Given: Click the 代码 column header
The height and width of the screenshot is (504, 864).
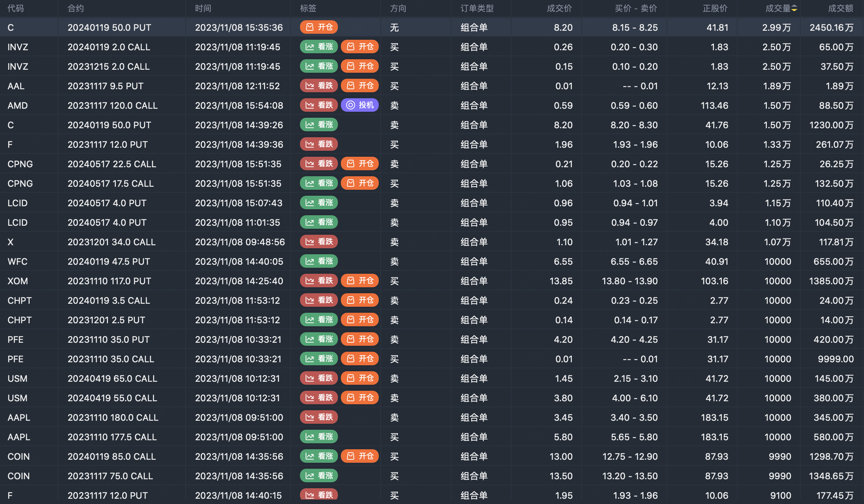Looking at the screenshot, I should 15,8.
